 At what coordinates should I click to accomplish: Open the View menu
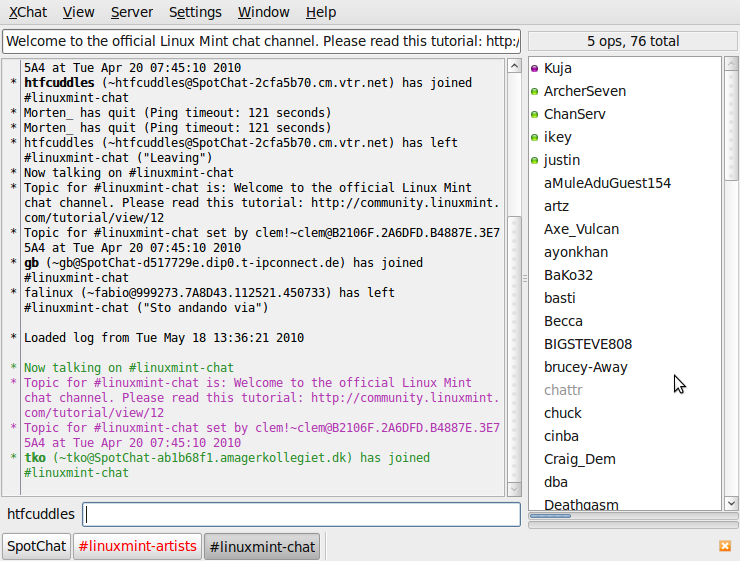(78, 12)
